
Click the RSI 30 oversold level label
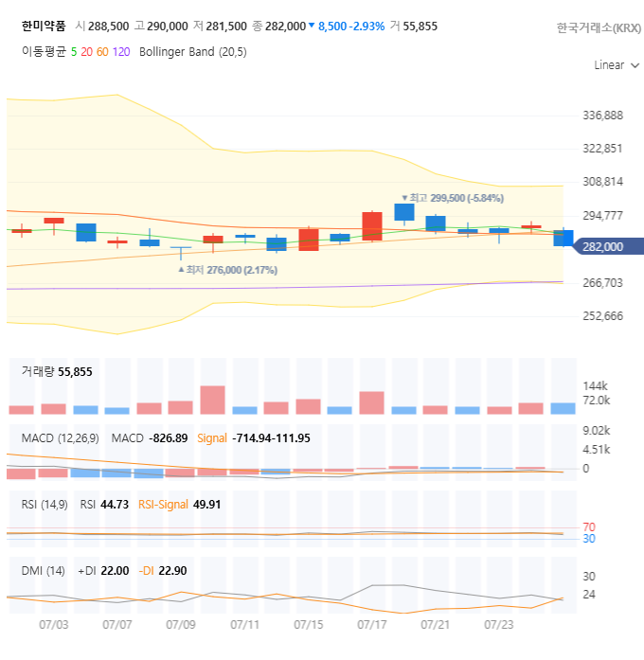[x=589, y=539]
